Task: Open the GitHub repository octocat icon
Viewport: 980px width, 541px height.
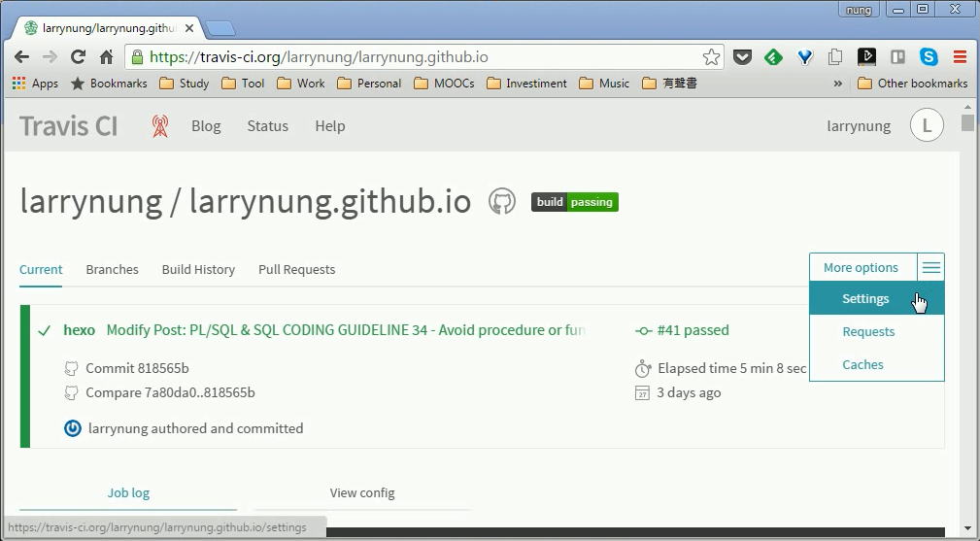Action: (502, 201)
